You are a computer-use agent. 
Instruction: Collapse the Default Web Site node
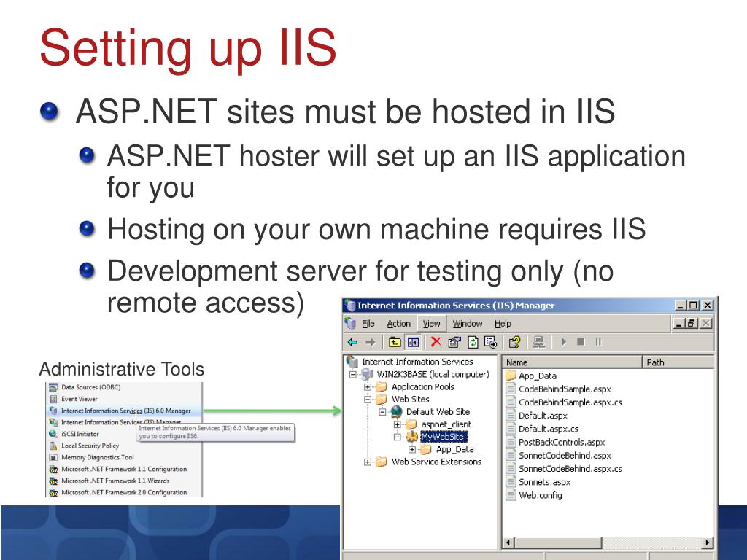[382, 412]
